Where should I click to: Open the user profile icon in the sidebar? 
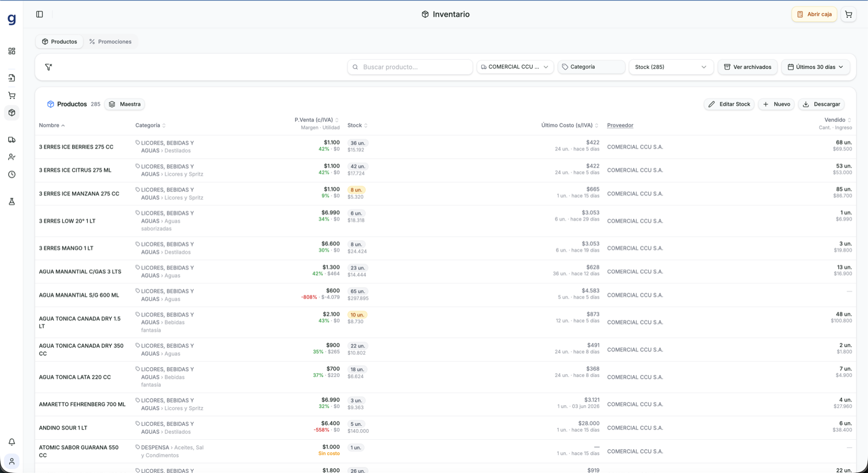11,461
